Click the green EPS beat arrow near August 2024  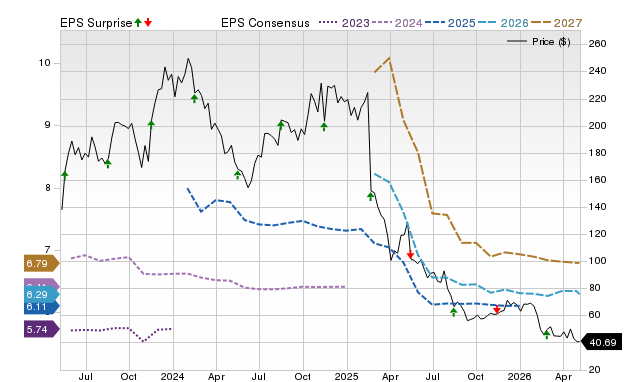280,125
